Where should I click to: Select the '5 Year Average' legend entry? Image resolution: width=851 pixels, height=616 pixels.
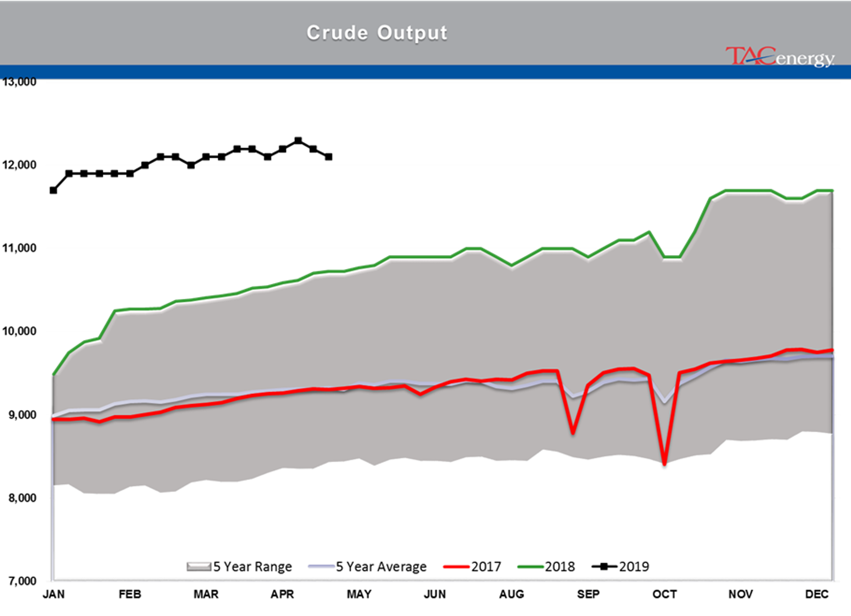click(x=367, y=567)
